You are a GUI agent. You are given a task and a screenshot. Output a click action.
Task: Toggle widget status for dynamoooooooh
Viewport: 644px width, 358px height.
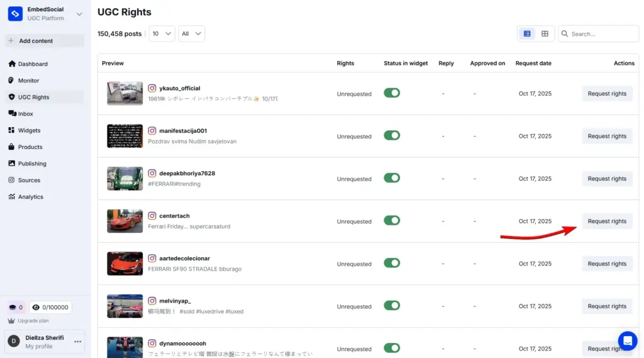tap(392, 348)
